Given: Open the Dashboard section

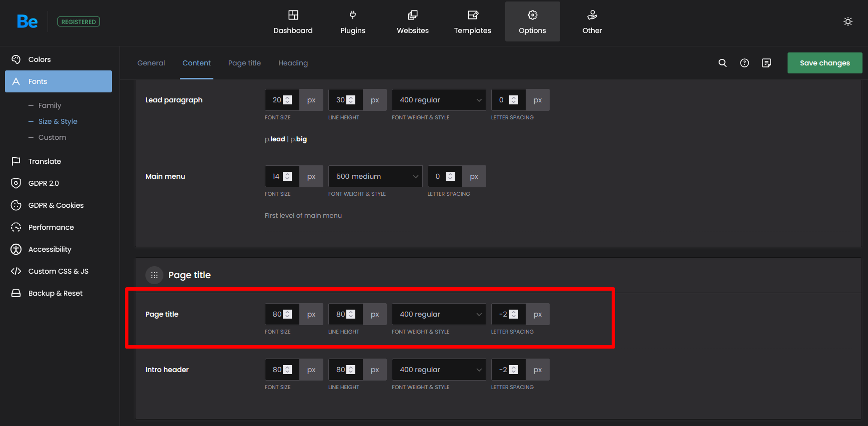Looking at the screenshot, I should (x=293, y=22).
